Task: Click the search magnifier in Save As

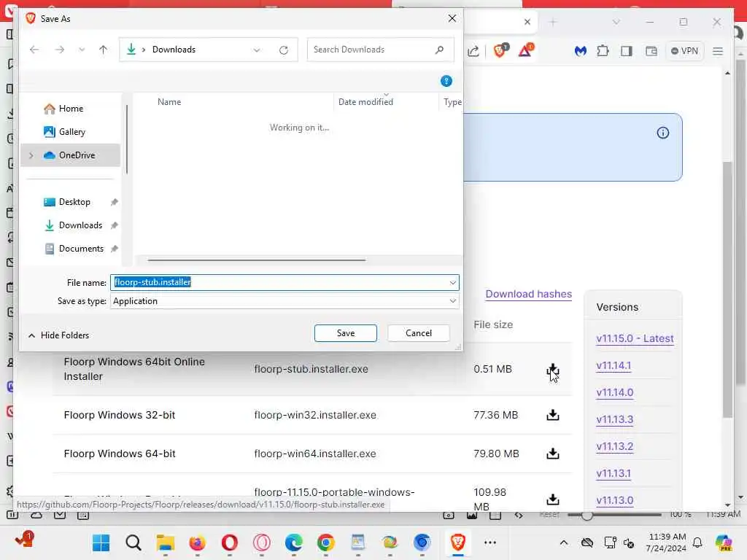Action: click(x=439, y=50)
